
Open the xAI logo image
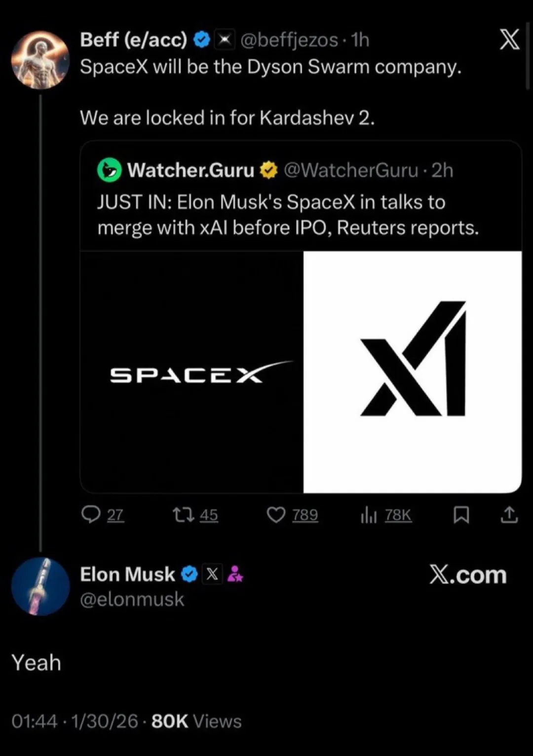(x=413, y=372)
